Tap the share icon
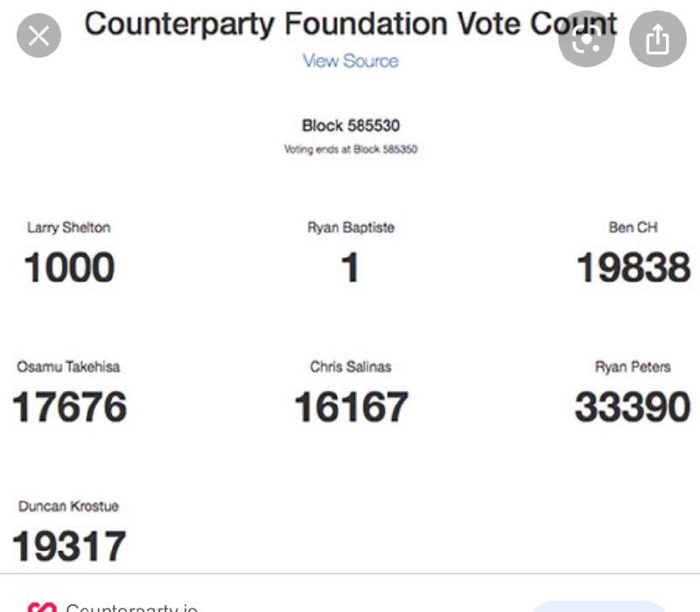Viewport: 700px width, 612px height. [x=658, y=39]
